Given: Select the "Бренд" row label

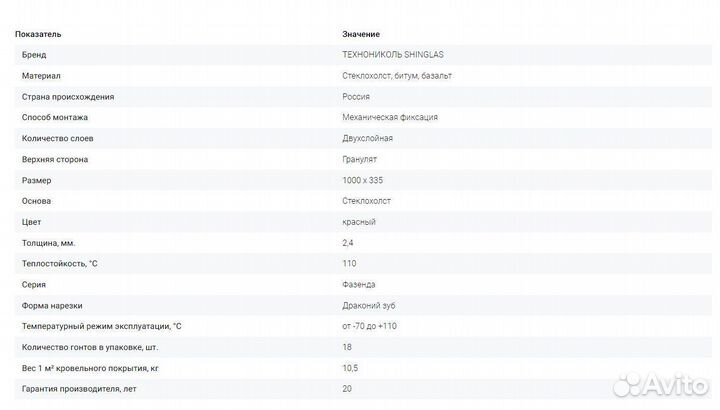Looking at the screenshot, I should [34, 55].
